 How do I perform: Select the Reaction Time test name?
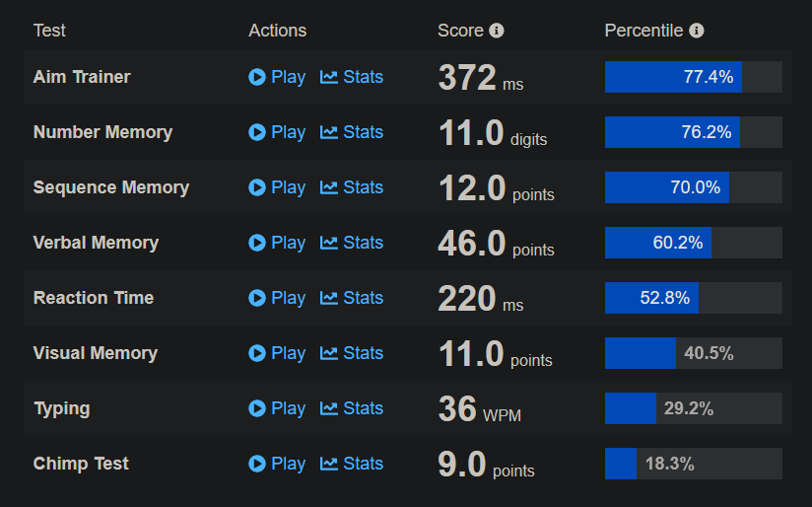[x=94, y=298]
